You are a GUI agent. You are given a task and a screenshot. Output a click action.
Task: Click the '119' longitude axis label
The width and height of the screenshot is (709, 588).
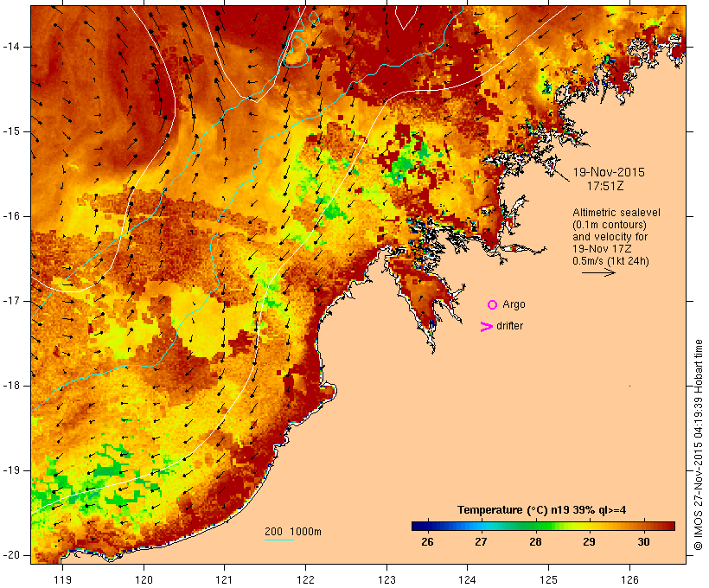click(x=62, y=580)
